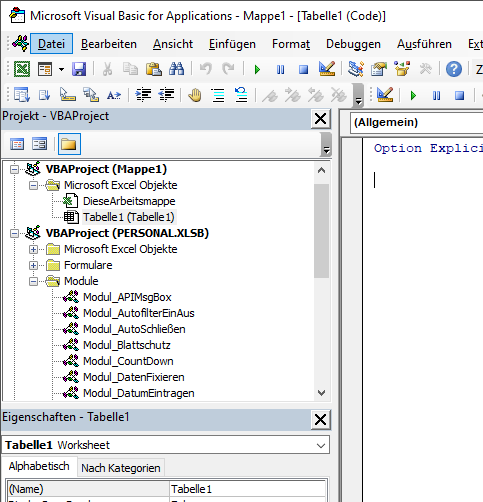Collapse the VBAProject (Mappe1) node
Image resolution: width=483 pixels, height=502 pixels.
pos(14,169)
